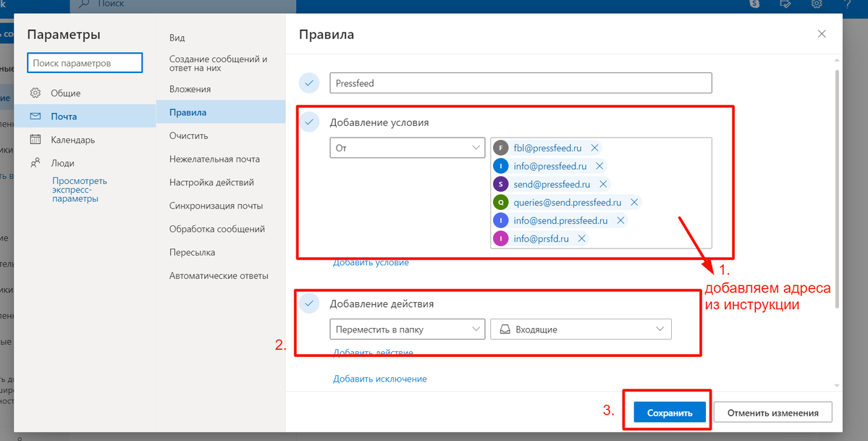Select the Правила section
868x441 pixels.
click(221, 112)
